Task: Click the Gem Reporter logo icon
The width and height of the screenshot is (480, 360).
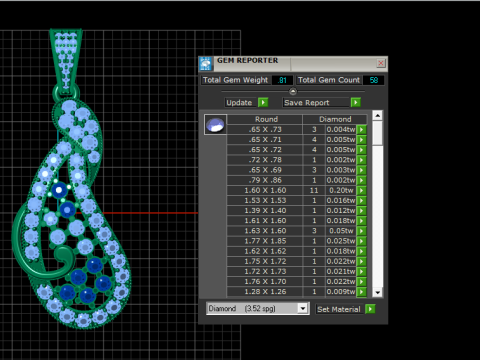Action: [x=206, y=64]
